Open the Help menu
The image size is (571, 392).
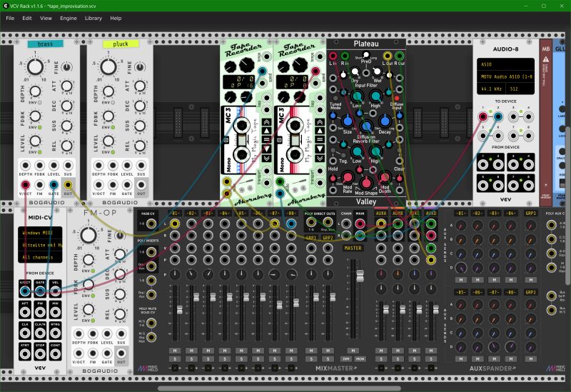[x=116, y=18]
